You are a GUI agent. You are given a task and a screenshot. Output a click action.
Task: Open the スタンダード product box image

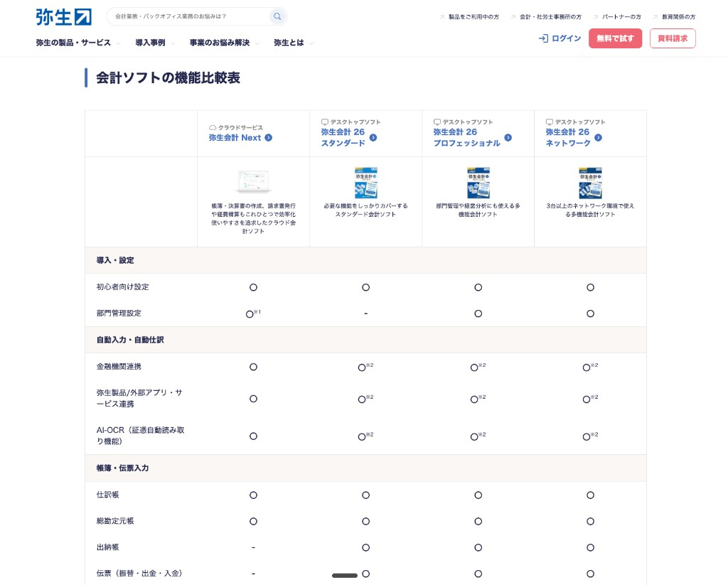point(366,183)
